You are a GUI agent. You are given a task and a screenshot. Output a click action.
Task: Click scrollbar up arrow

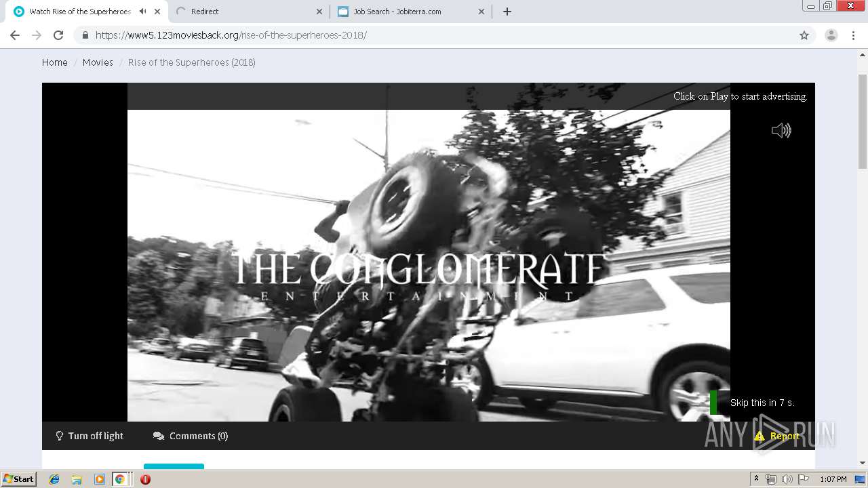tap(863, 54)
